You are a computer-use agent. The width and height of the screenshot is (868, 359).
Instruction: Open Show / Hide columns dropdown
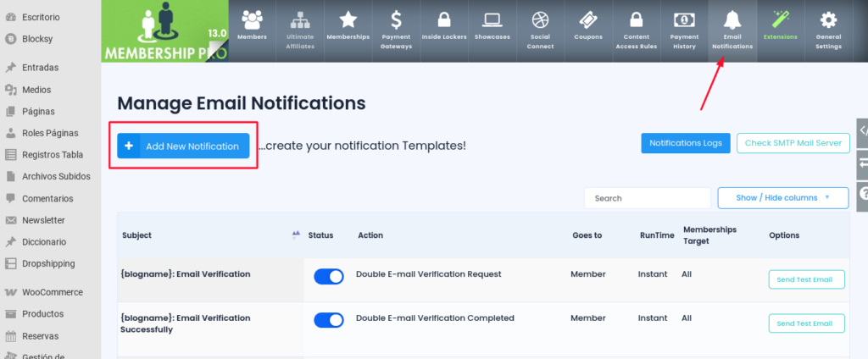pyautogui.click(x=782, y=197)
